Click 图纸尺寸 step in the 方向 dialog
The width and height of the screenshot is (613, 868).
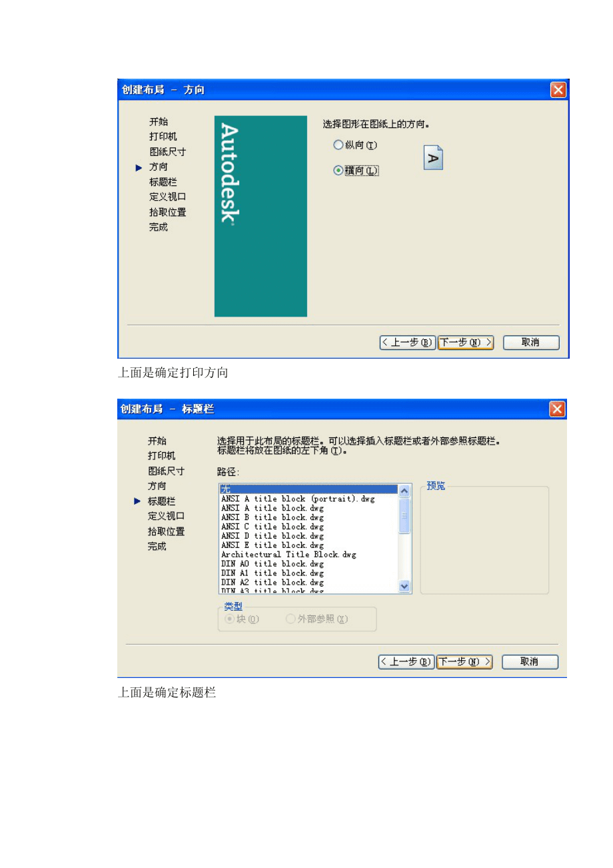(167, 152)
